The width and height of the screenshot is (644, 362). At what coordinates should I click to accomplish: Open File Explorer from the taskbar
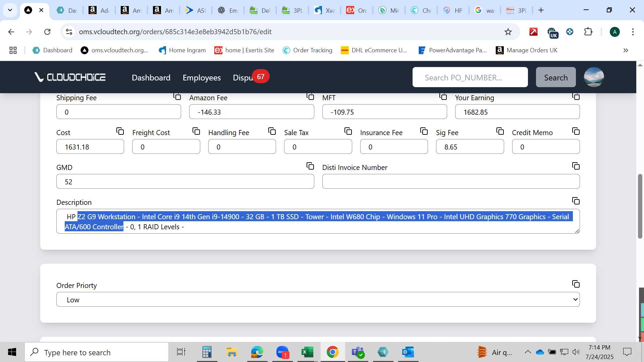click(232, 352)
